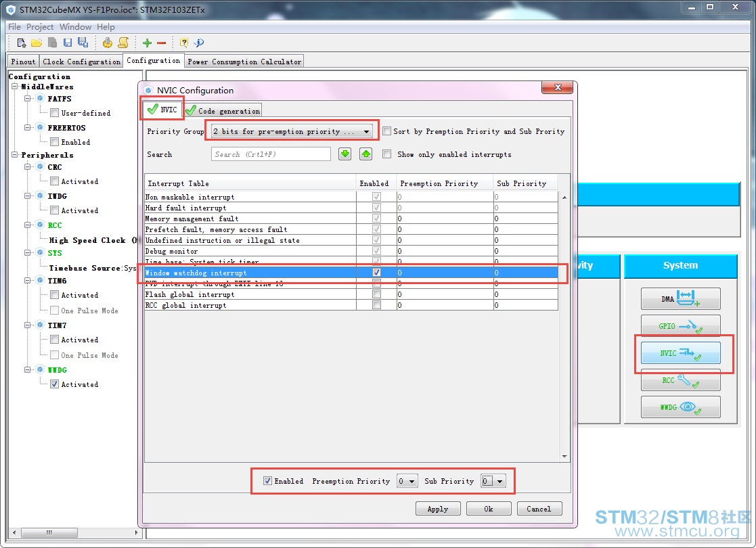Open GPIO settings in System panel

tap(680, 326)
